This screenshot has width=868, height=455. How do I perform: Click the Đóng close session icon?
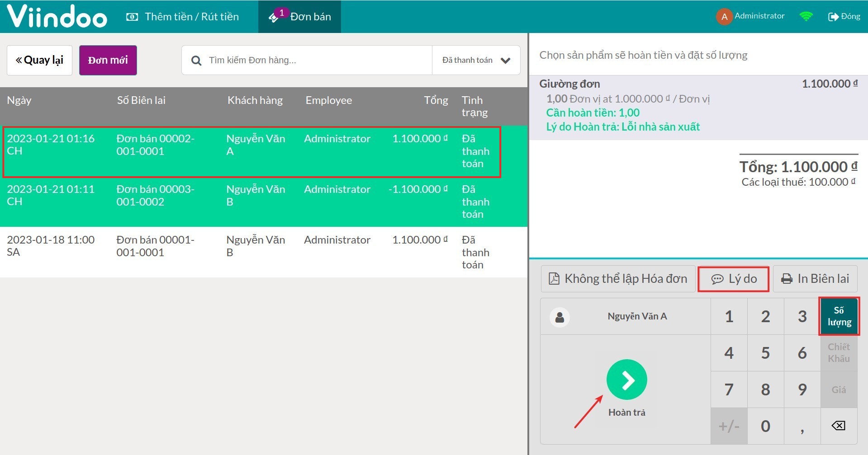(x=833, y=17)
